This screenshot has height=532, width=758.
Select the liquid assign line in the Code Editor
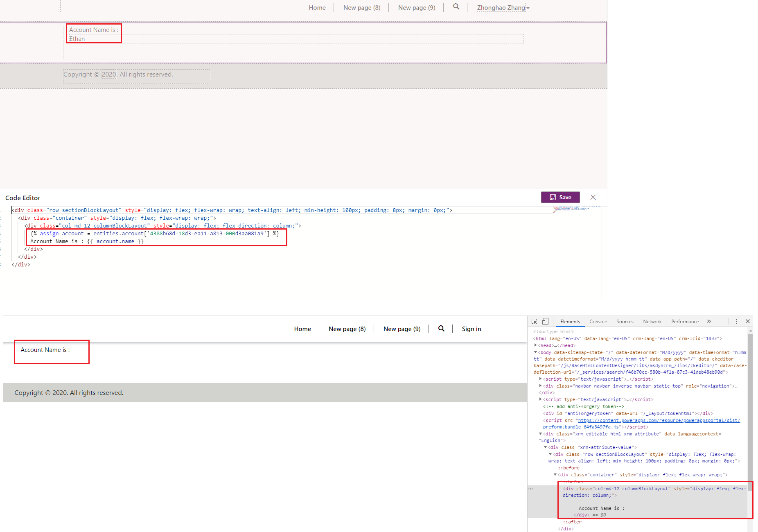(x=156, y=233)
